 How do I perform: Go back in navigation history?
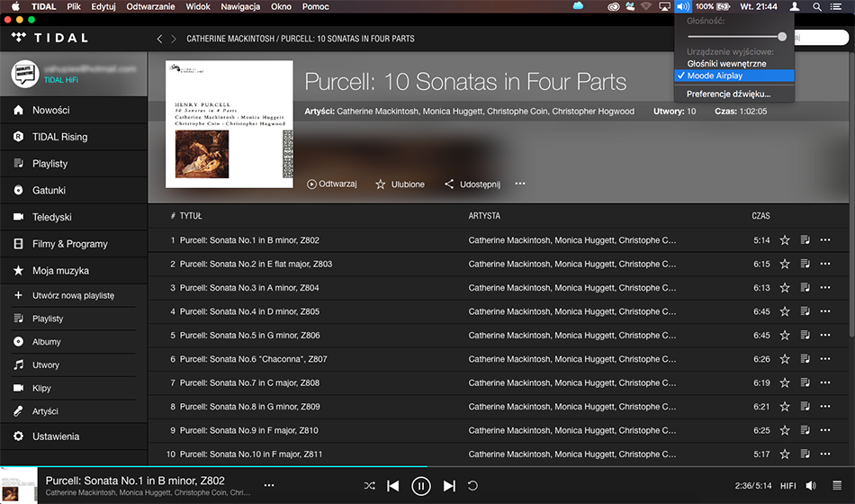pos(159,39)
